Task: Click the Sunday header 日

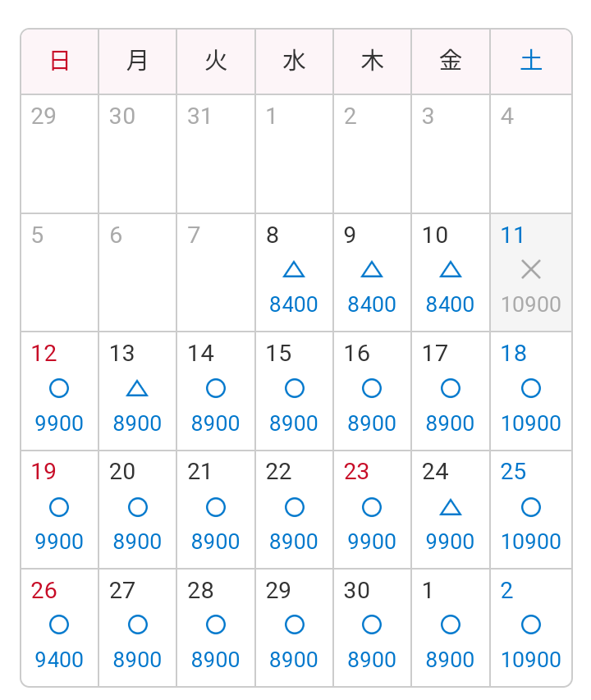Action: coord(59,62)
